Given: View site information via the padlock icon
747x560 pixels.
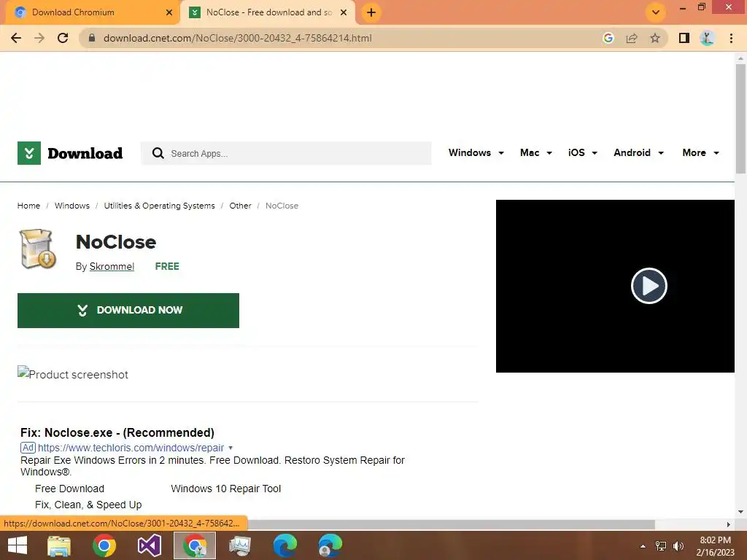Looking at the screenshot, I should coord(92,38).
